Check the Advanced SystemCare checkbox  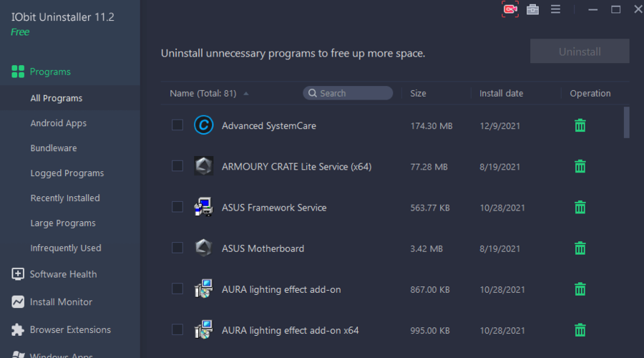click(177, 125)
